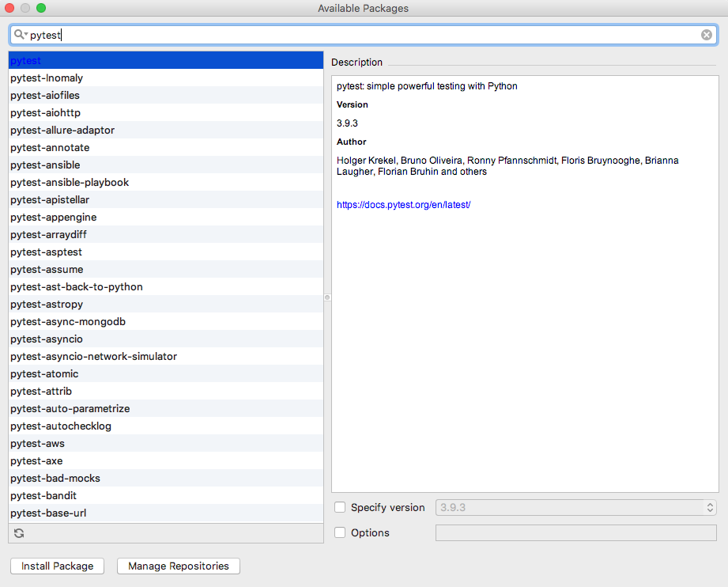Image resolution: width=728 pixels, height=587 pixels.
Task: Select pytest-Inomaly in the list
Action: [x=166, y=78]
